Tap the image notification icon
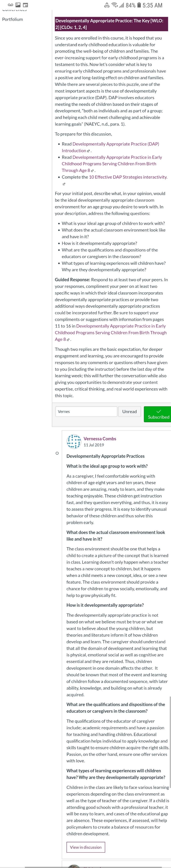Image resolution: width=171 pixels, height=868 pixels. pos(18,5)
